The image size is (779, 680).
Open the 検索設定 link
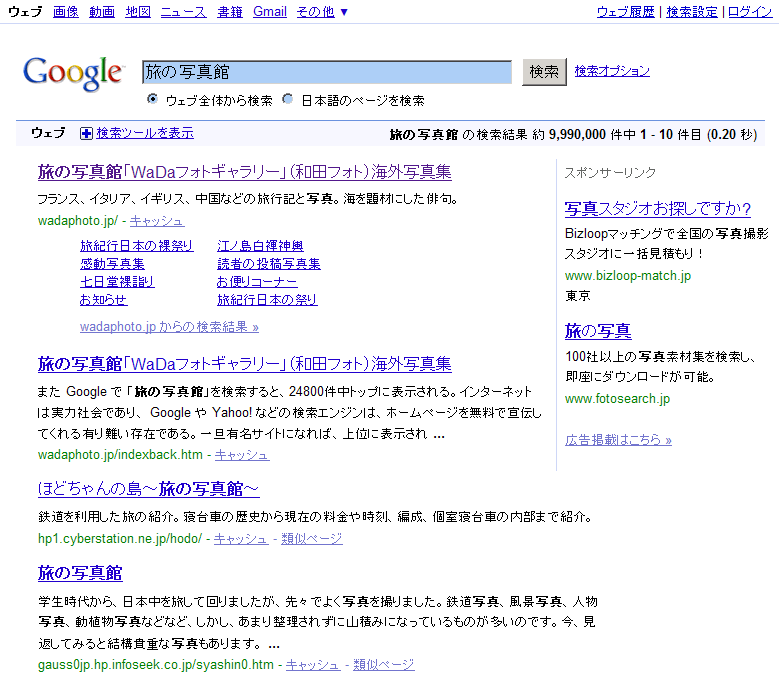point(692,11)
